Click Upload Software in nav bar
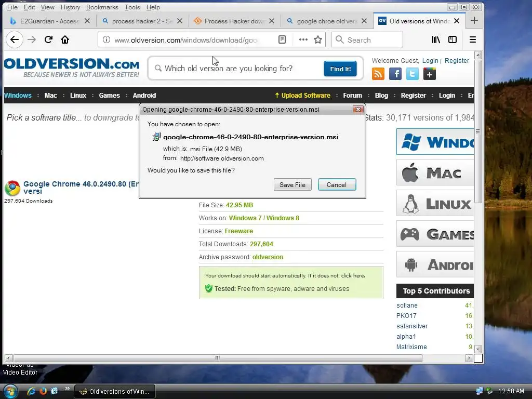 click(303, 96)
